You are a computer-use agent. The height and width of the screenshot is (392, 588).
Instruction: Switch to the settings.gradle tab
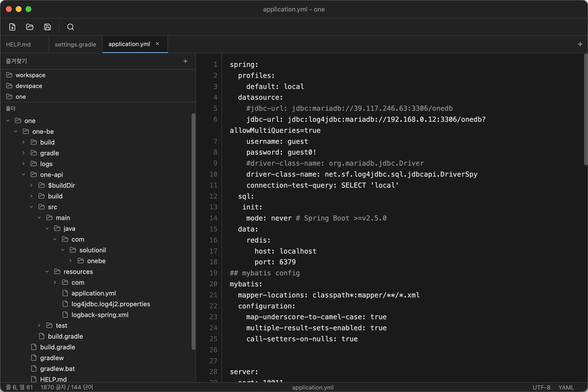coord(75,45)
